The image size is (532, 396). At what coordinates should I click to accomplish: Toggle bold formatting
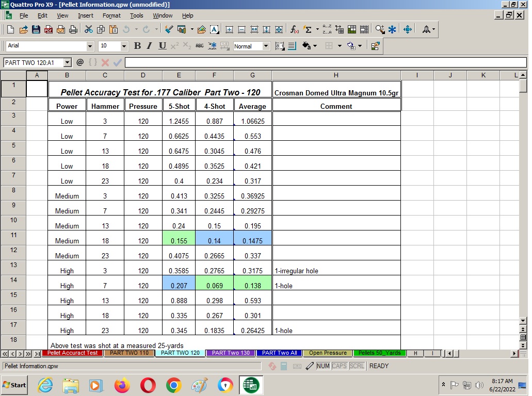[x=137, y=46]
